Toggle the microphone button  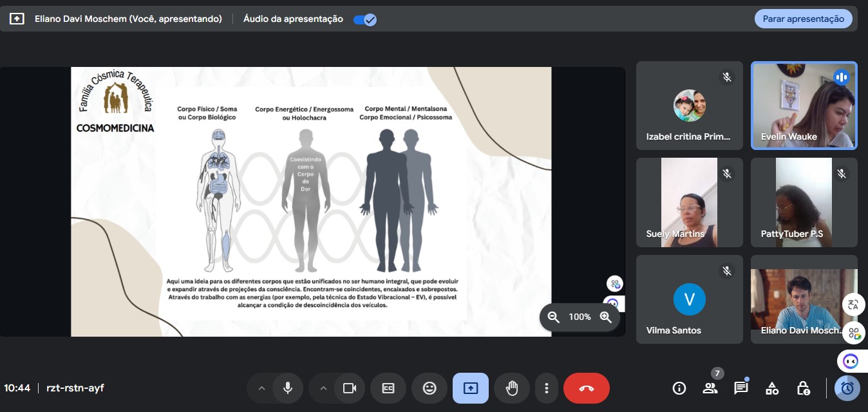tap(288, 388)
